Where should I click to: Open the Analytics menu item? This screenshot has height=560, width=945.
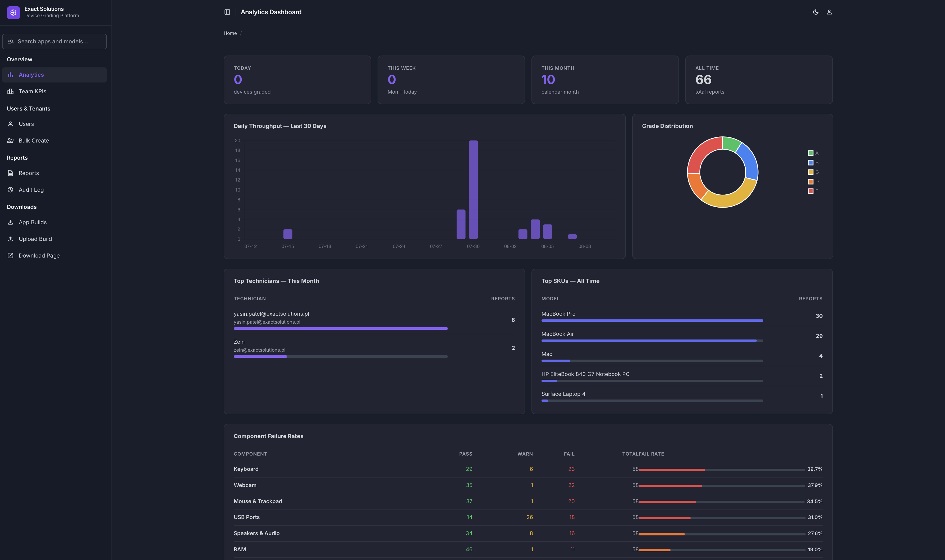54,75
